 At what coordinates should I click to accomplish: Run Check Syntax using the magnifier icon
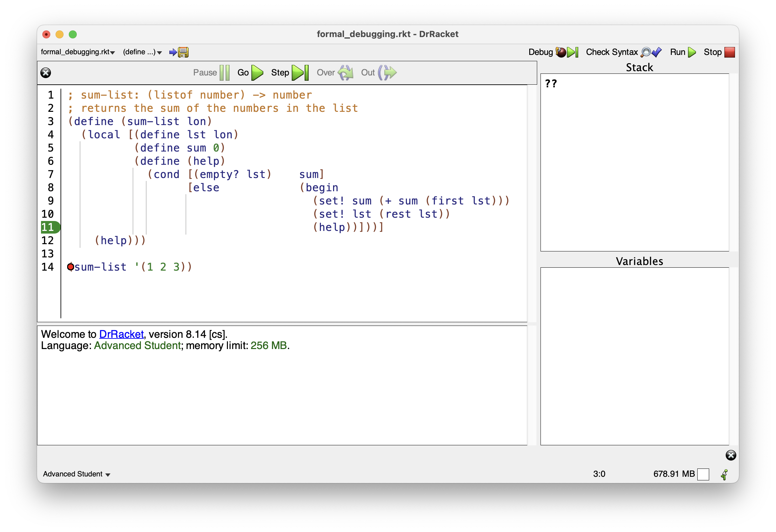point(647,52)
